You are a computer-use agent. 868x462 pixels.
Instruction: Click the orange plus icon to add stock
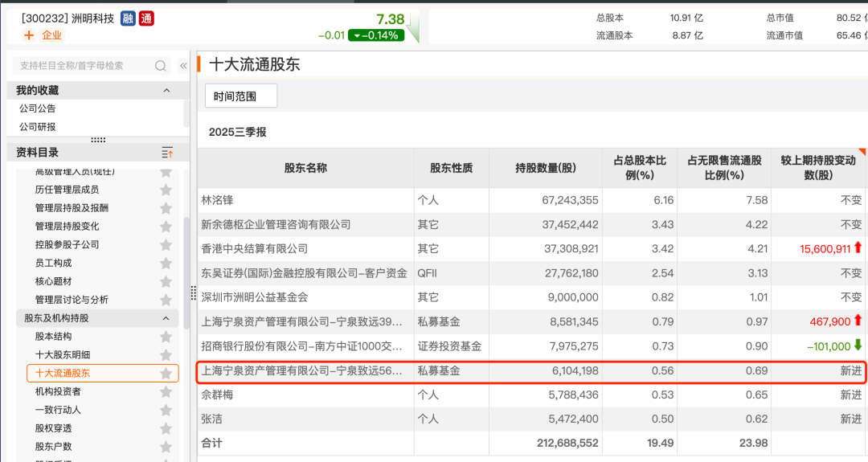(29, 35)
